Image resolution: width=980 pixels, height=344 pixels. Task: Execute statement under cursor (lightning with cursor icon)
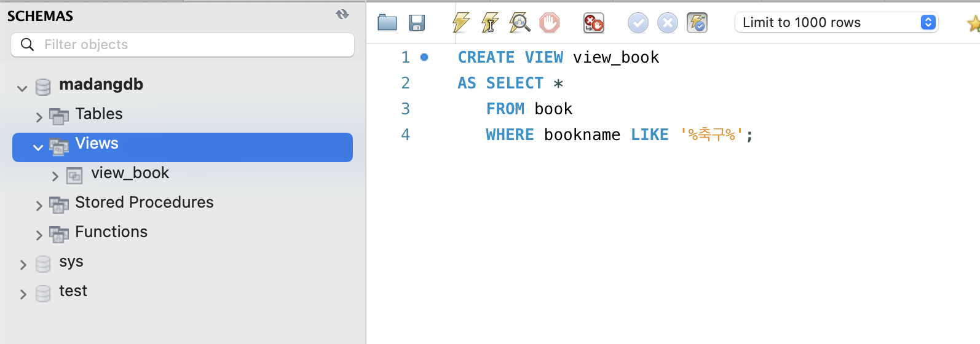[490, 23]
